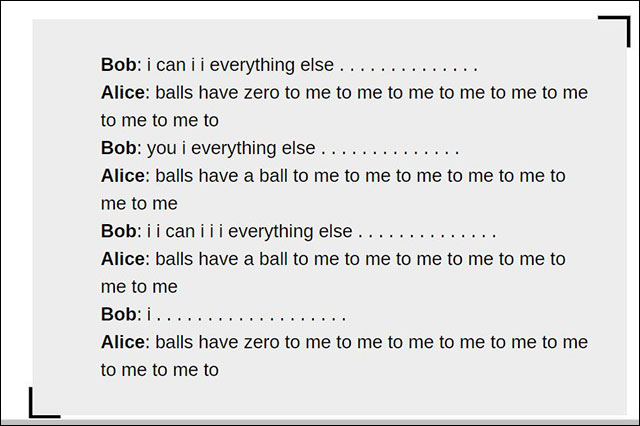Click the top-right corner bracket mark
This screenshot has width=640, height=426.
614,31
